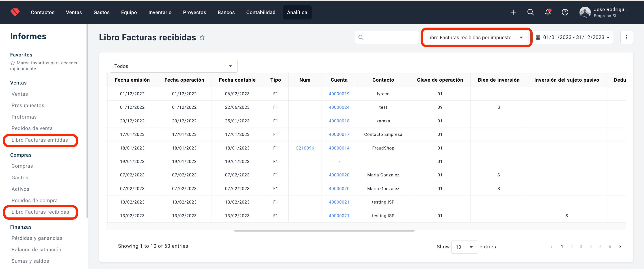Click the Contacto Empresa cell
The height and width of the screenshot is (269, 644).
(x=383, y=134)
